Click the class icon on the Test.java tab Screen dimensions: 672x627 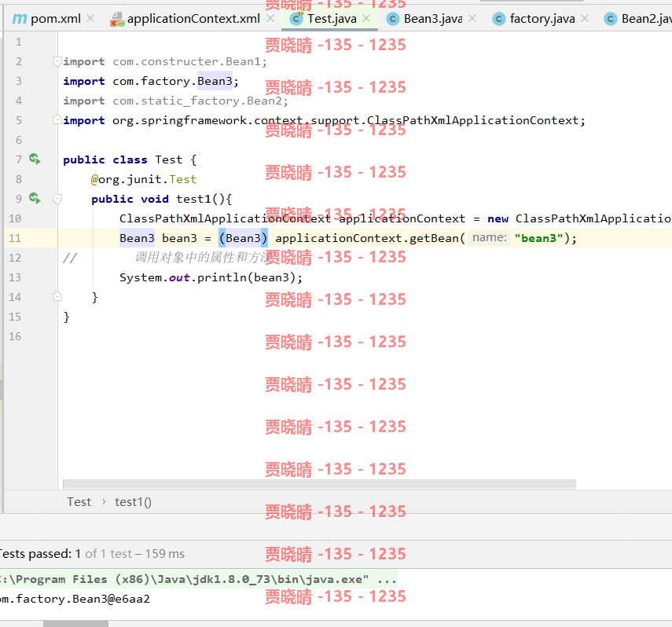(296, 19)
